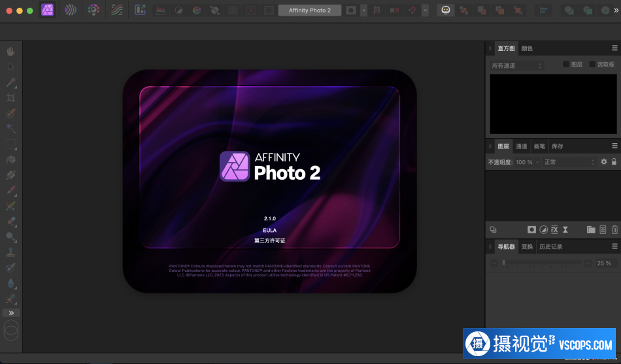Apply Auto Levels from toolbar
621x364 pixels.
160,10
